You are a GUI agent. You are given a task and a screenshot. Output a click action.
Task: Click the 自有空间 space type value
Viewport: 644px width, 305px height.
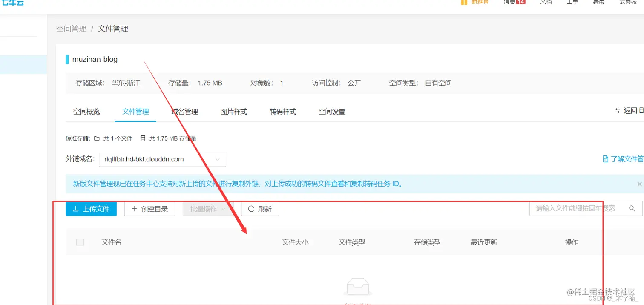click(438, 83)
